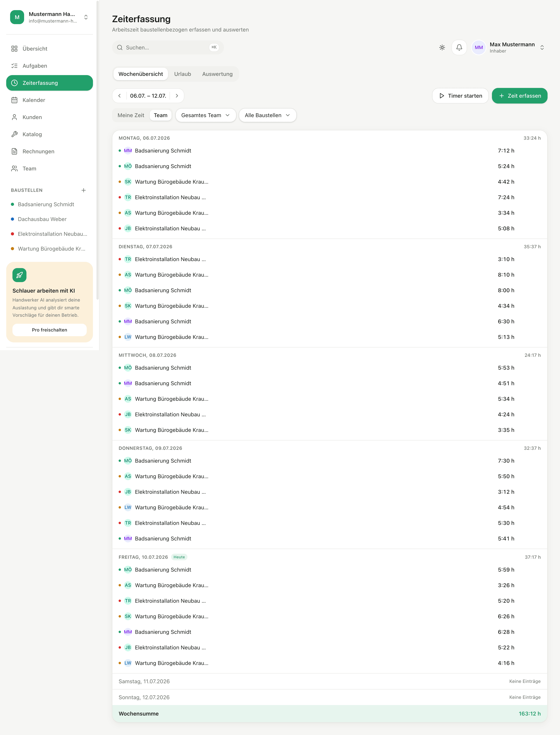This screenshot has width=560, height=735.
Task: Open Badsanierung Schmidt in Baustellen list
Action: [49, 204]
